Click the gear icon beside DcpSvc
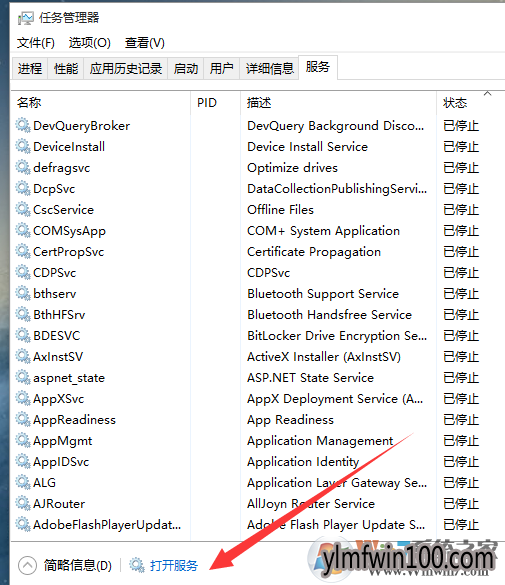 [x=23, y=188]
